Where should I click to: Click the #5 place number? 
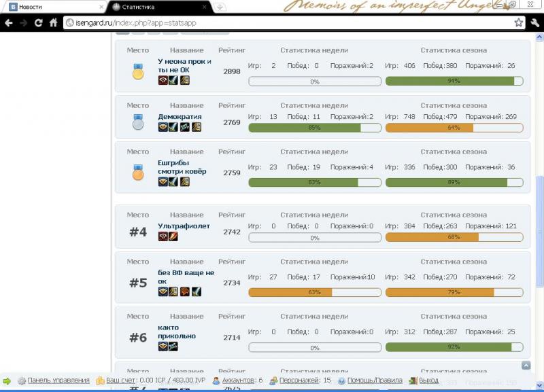coord(138,283)
